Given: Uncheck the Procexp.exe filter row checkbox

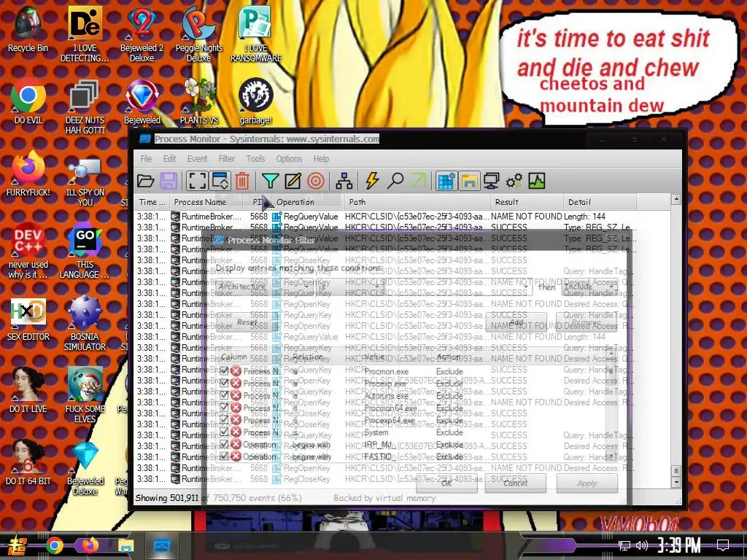Looking at the screenshot, I should coord(224,383).
